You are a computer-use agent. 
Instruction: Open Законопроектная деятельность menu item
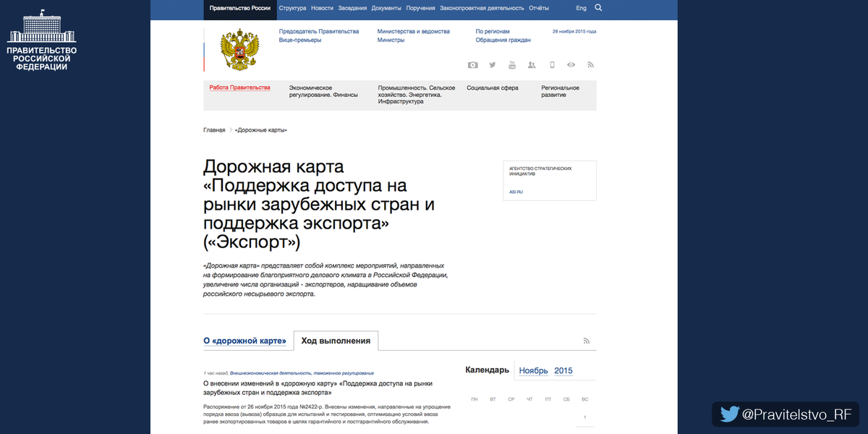[x=482, y=8]
